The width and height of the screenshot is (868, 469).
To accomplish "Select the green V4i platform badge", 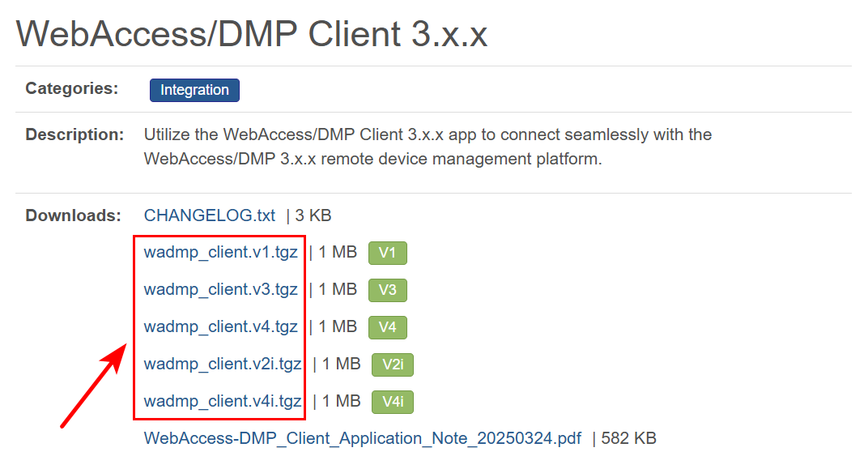I will (392, 403).
